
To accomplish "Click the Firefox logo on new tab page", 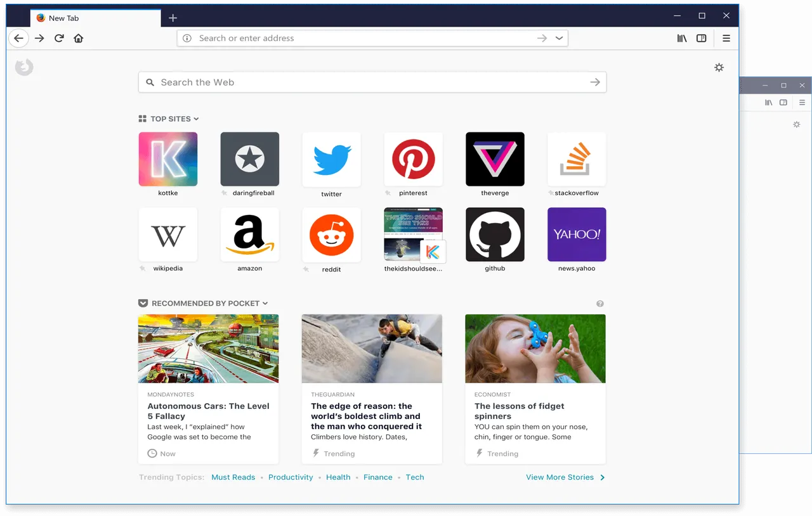I will 24,67.
